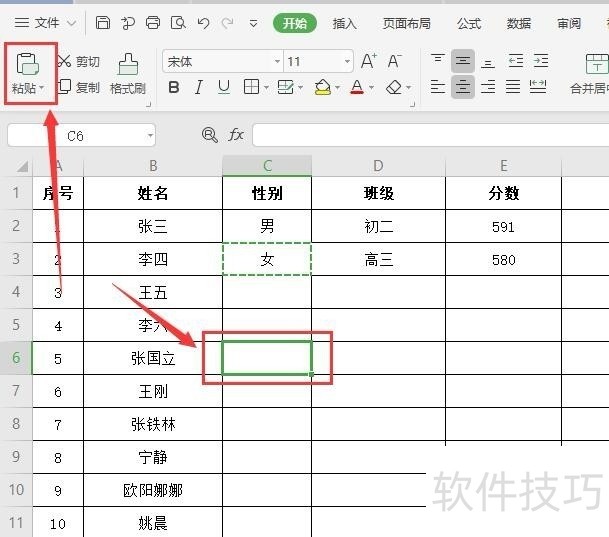Open the clipboard dialog launcher
This screenshot has height=537, width=609.
click(x=148, y=104)
